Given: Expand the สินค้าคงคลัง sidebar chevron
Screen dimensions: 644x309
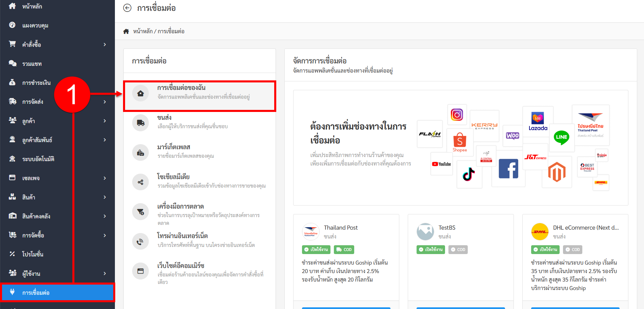Looking at the screenshot, I should tap(105, 216).
